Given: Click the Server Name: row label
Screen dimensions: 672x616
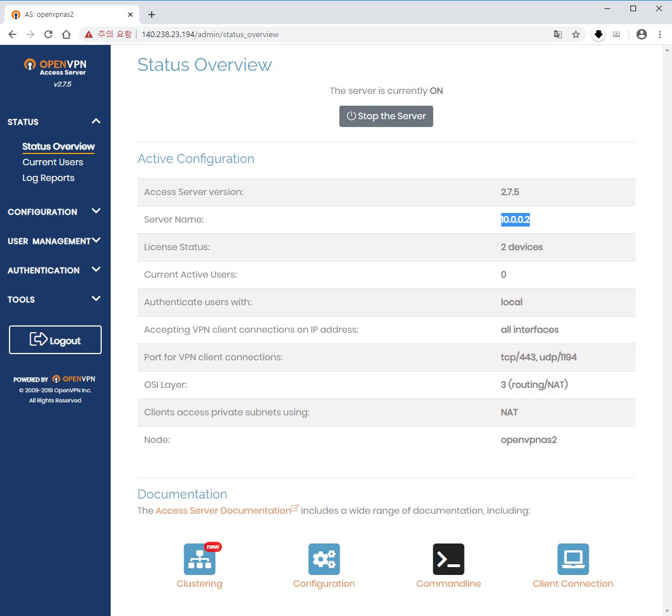Looking at the screenshot, I should point(174,220).
